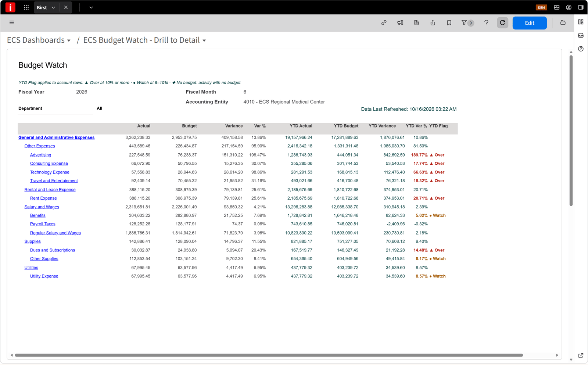Click the DEM environment badge
The width and height of the screenshot is (588, 365).
point(541,7)
